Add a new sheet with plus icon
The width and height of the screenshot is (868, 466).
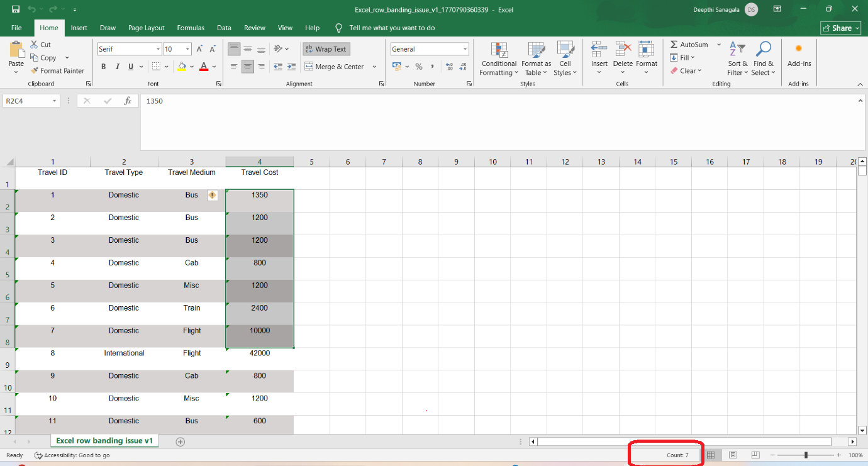coord(181,441)
